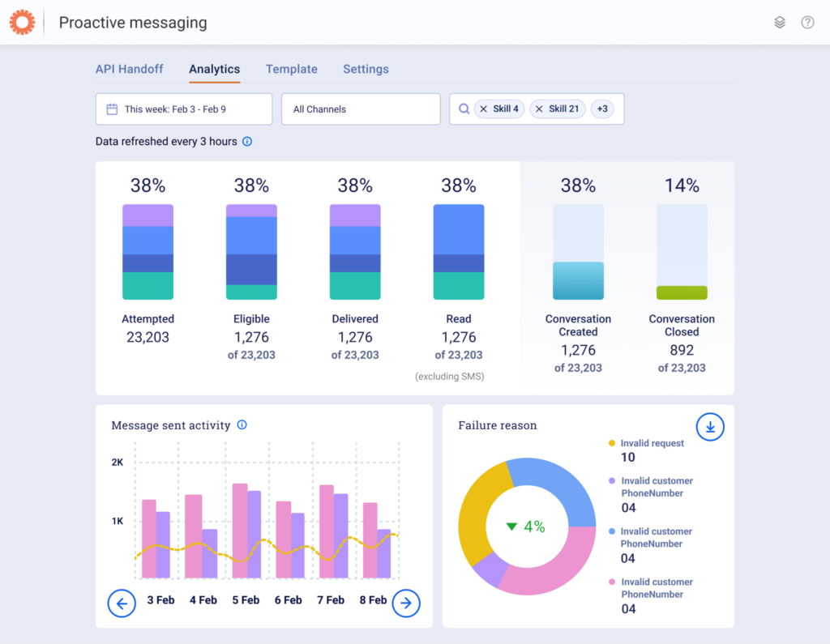Open the layers icon in the top bar
This screenshot has width=830, height=644.
[780, 22]
